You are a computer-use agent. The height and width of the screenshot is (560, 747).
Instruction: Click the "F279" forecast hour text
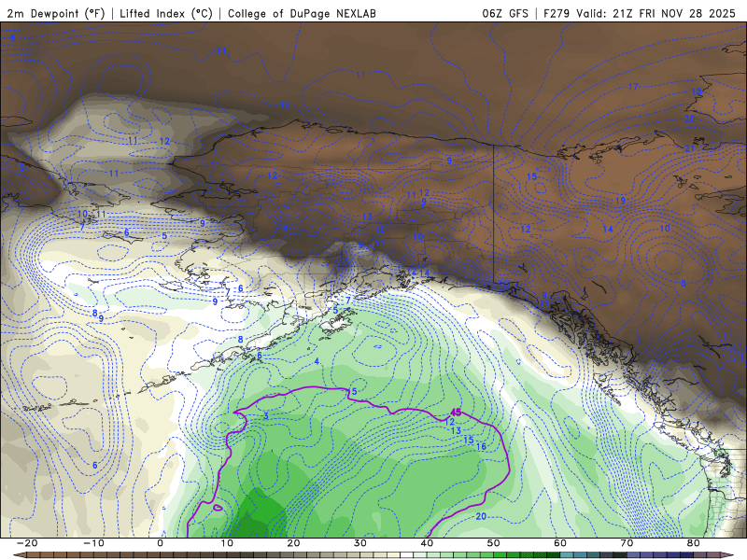tap(557, 13)
